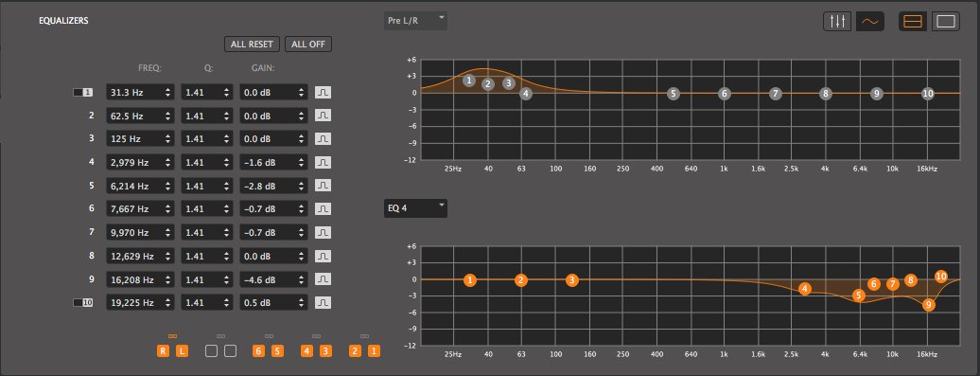Toggle channel 2 button
The height and width of the screenshot is (376, 980).
[355, 351]
